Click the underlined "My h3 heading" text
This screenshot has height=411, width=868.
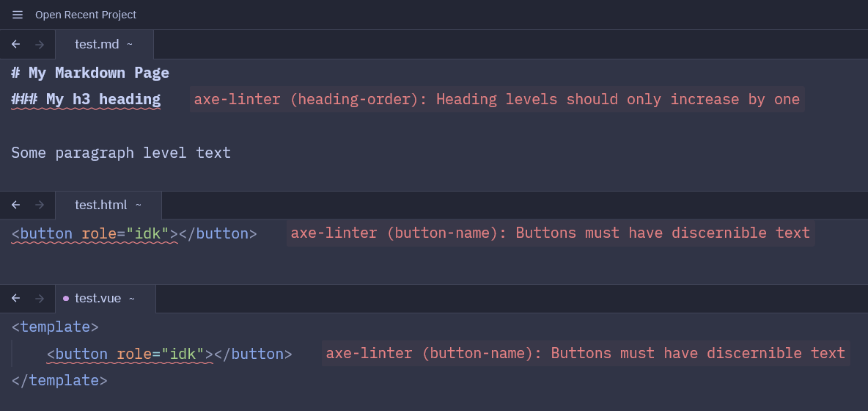tap(103, 99)
